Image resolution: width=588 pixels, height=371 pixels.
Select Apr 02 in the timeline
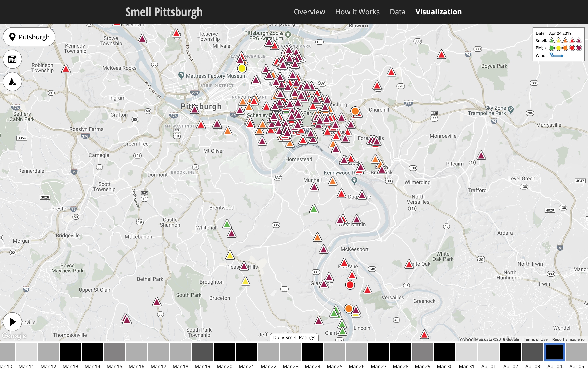pyautogui.click(x=510, y=352)
